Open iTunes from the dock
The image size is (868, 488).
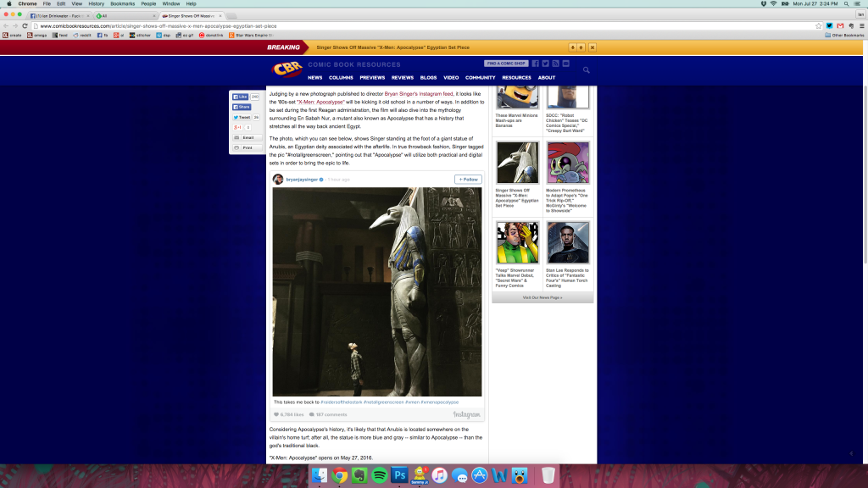pos(440,475)
